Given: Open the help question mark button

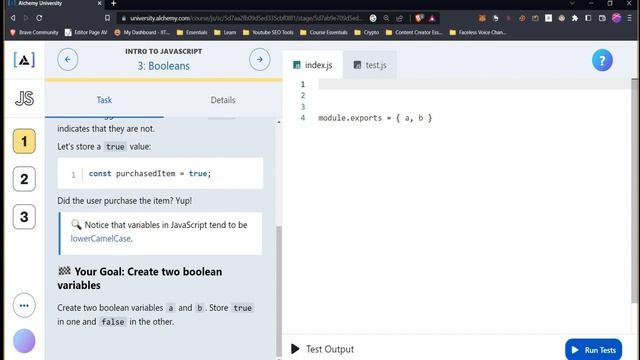Looking at the screenshot, I should click(602, 60).
